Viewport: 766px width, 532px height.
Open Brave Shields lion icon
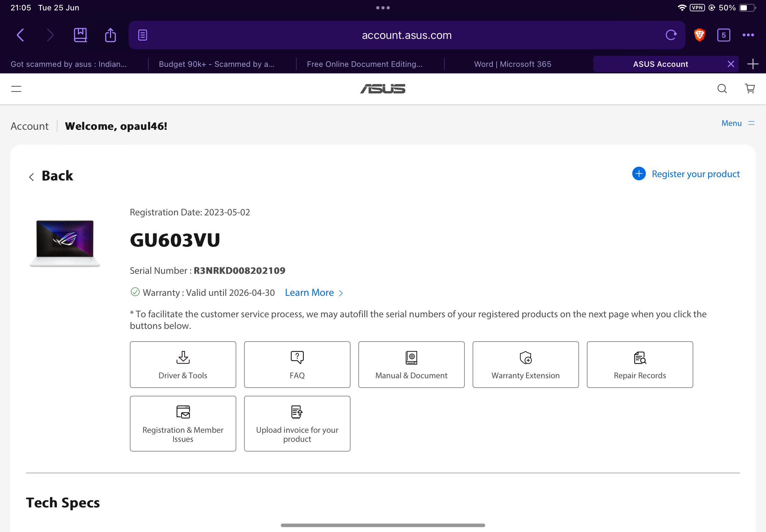699,35
